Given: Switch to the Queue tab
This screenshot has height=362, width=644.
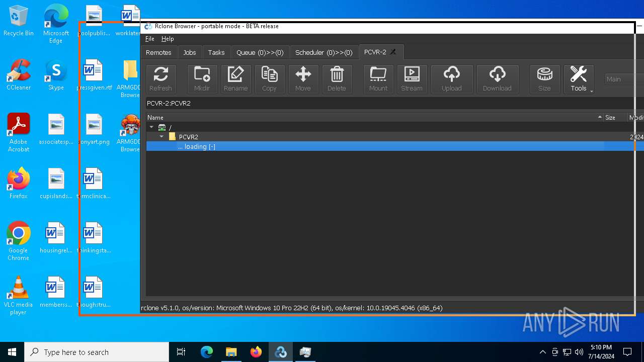Looking at the screenshot, I should pyautogui.click(x=260, y=52).
